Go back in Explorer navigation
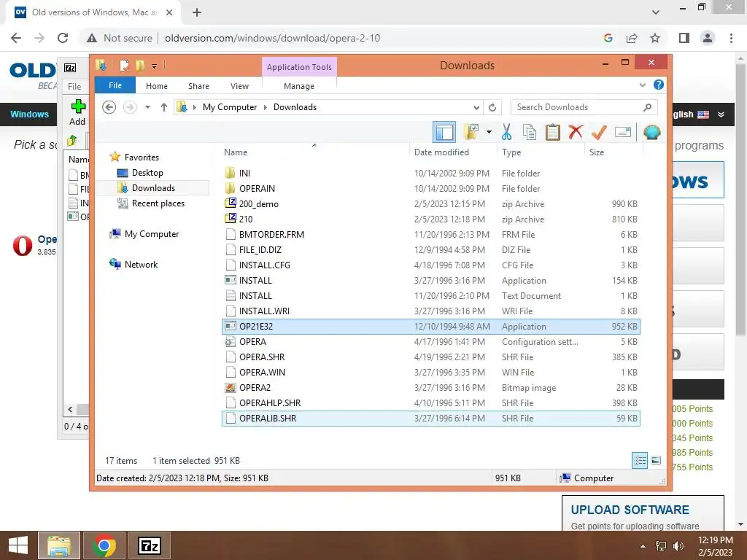 pos(109,107)
